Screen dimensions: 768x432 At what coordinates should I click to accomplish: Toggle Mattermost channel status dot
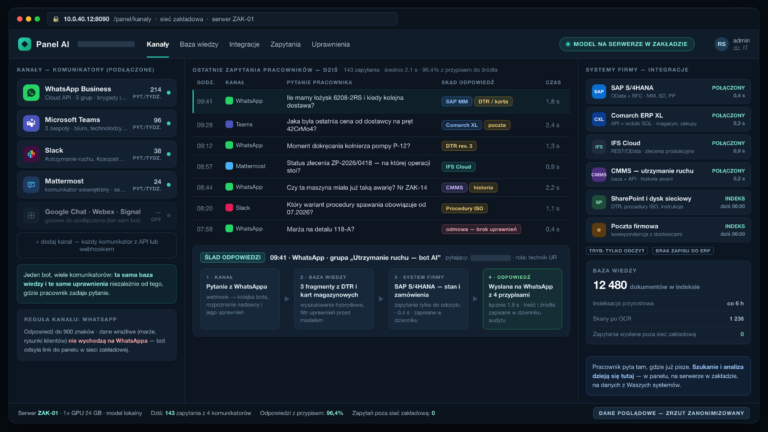[168, 185]
